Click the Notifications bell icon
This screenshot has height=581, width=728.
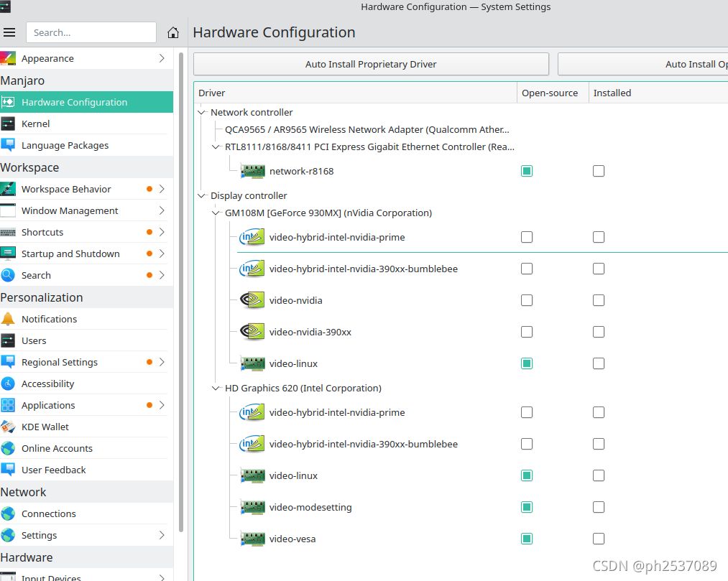(8, 320)
